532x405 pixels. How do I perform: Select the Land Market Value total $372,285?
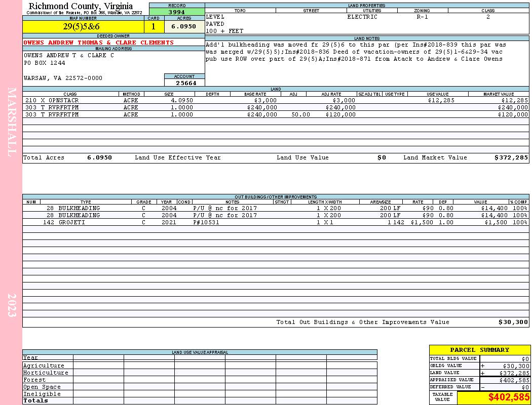pyautogui.click(x=511, y=158)
